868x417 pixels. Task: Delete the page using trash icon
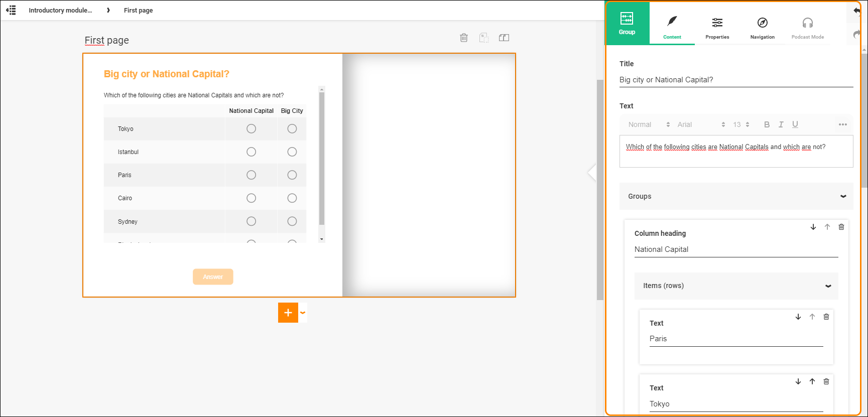[x=464, y=38]
